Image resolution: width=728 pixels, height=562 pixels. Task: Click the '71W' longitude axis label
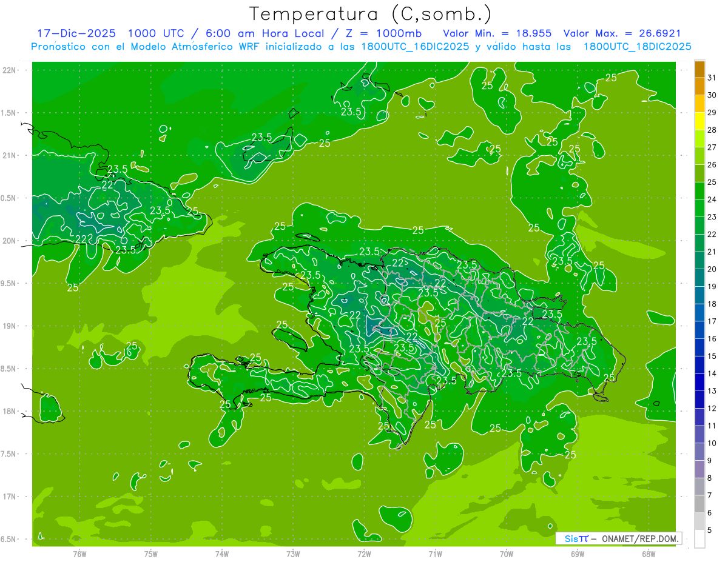coord(435,554)
